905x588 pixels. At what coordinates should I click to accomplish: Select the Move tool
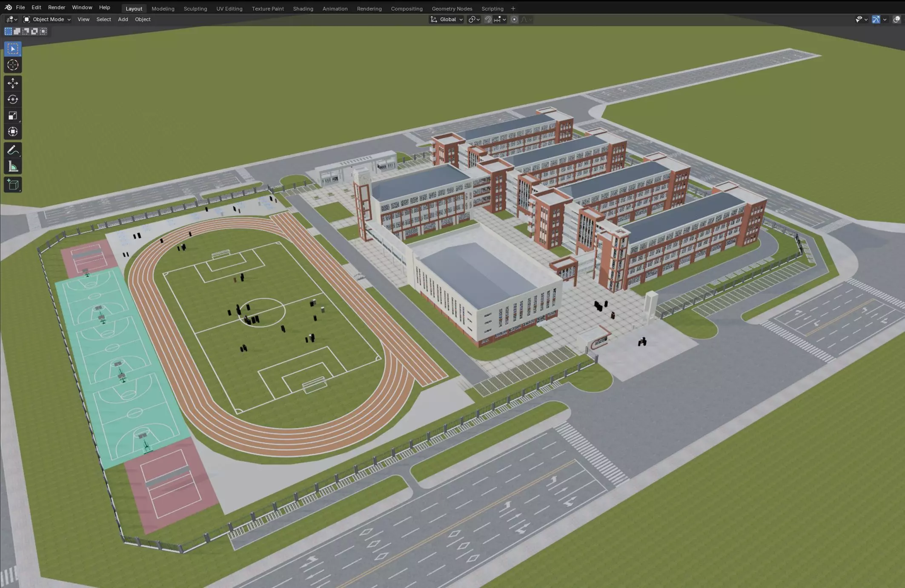pos(13,83)
